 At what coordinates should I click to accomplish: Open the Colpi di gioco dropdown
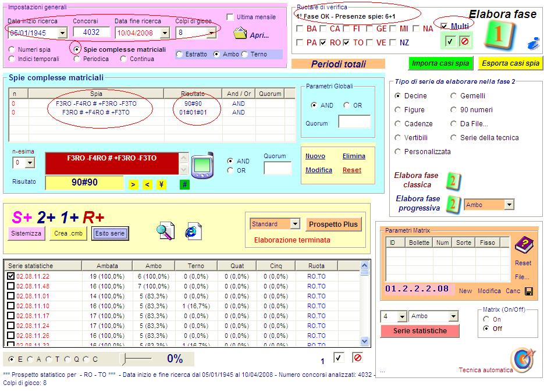[211, 33]
